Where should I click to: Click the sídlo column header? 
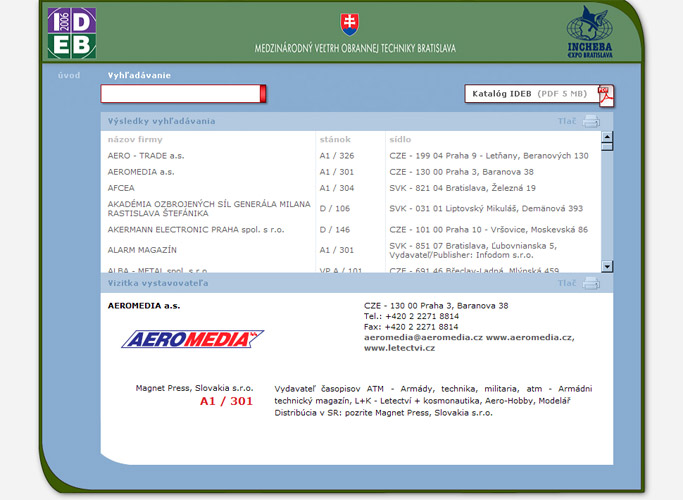point(400,139)
